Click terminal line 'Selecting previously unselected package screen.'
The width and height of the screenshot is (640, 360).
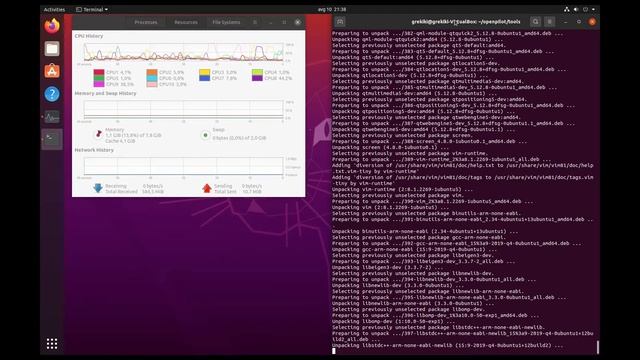[402, 136]
